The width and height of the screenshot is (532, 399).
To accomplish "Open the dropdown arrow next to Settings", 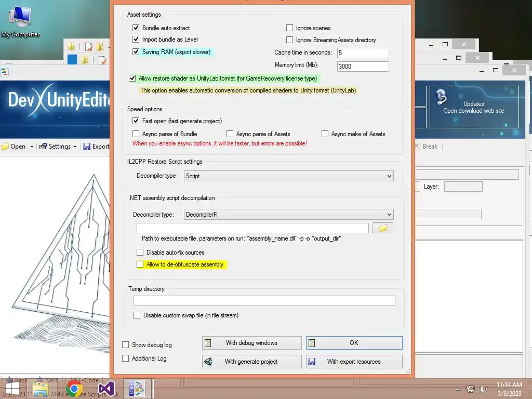I will pyautogui.click(x=75, y=147).
